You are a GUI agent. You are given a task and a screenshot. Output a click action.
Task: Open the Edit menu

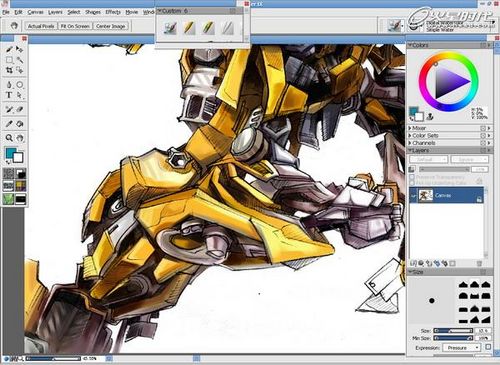coord(18,12)
